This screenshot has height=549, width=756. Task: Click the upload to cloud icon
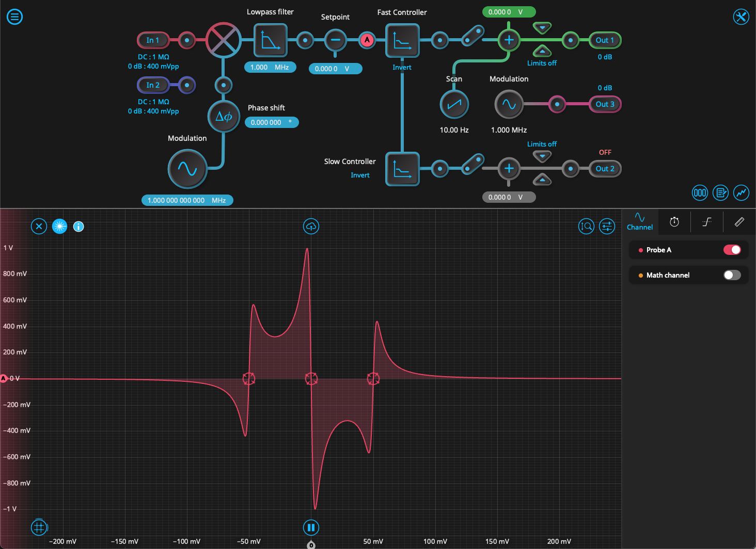311,227
